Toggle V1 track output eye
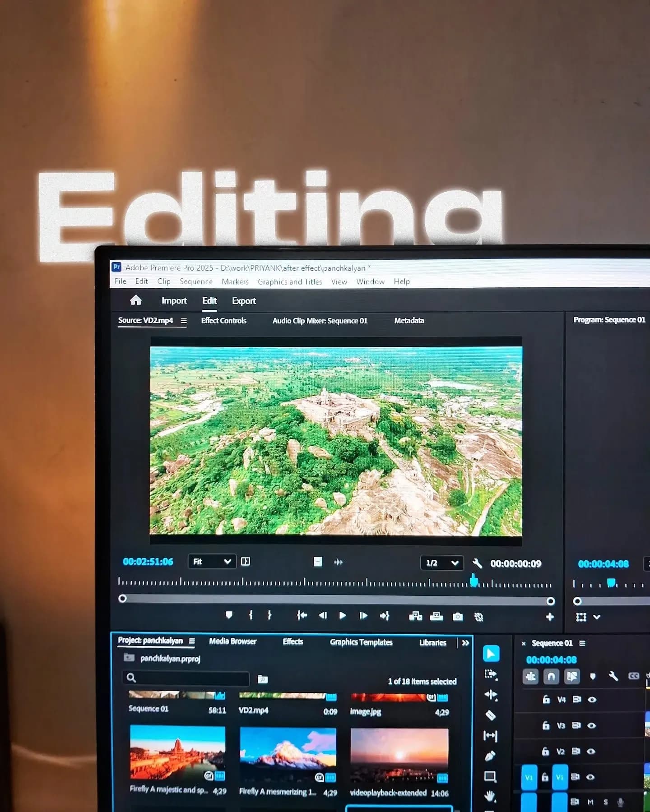 590,777
